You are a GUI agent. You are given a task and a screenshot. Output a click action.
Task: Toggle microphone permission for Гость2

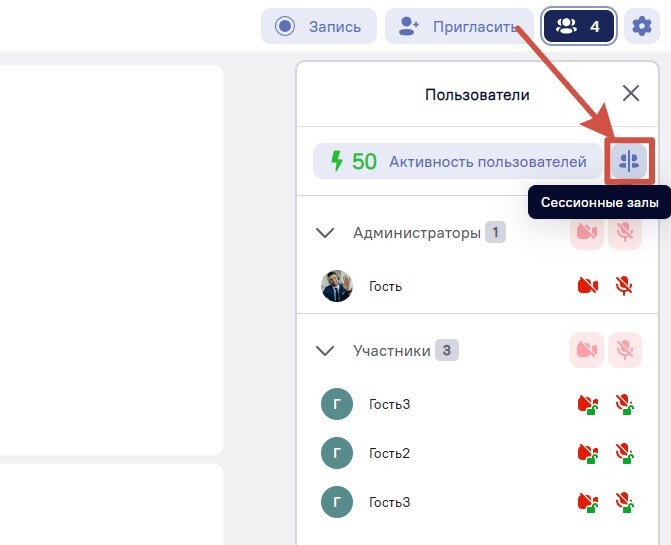click(625, 453)
